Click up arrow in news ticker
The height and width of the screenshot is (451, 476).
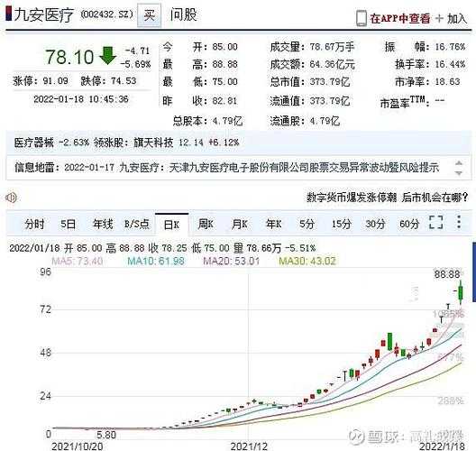[x=459, y=163]
